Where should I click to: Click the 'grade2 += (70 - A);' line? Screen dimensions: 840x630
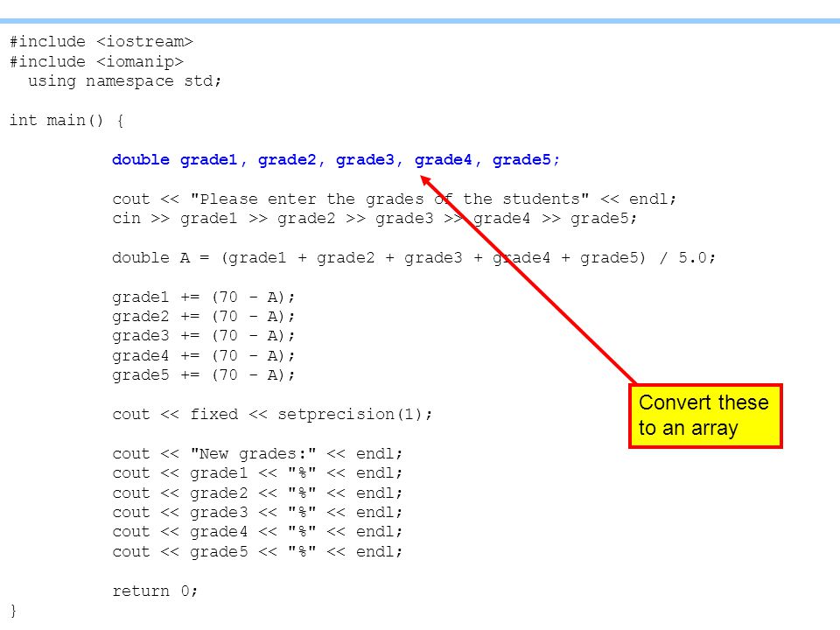coord(204,317)
